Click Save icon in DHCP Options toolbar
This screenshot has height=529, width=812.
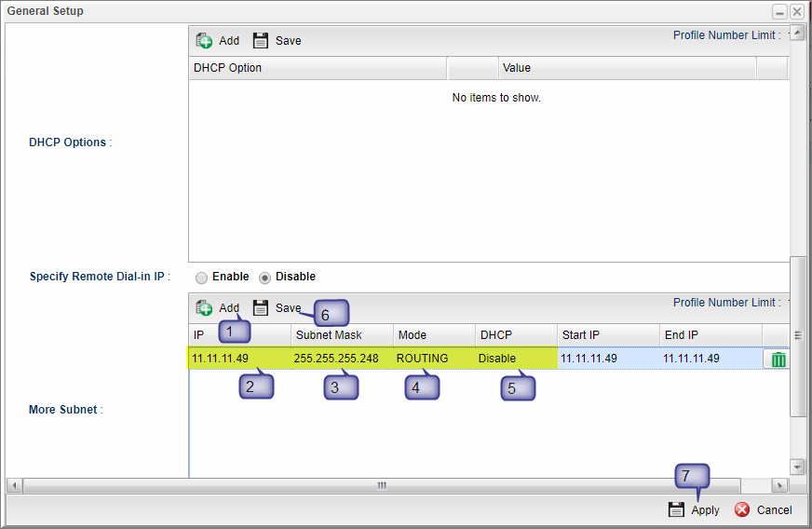[261, 41]
